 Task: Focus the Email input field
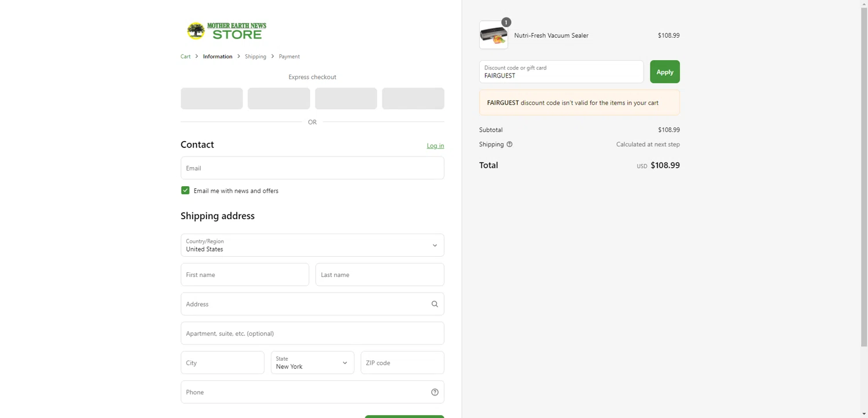click(x=312, y=168)
